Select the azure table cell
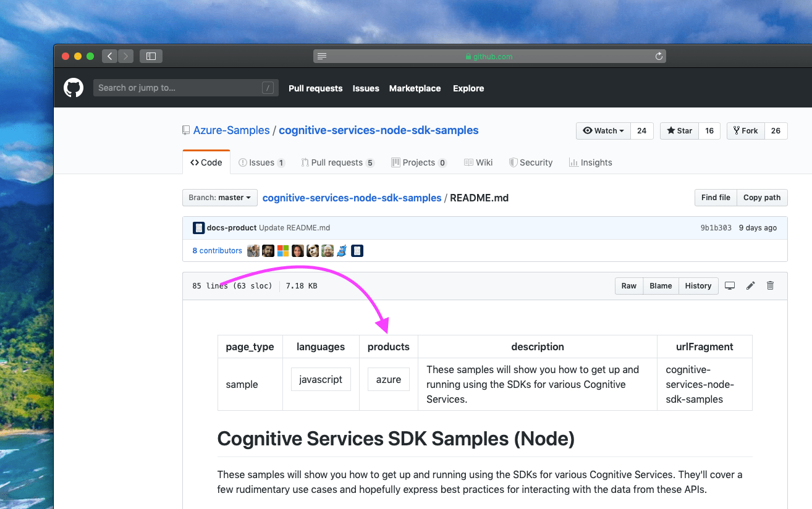 point(389,379)
